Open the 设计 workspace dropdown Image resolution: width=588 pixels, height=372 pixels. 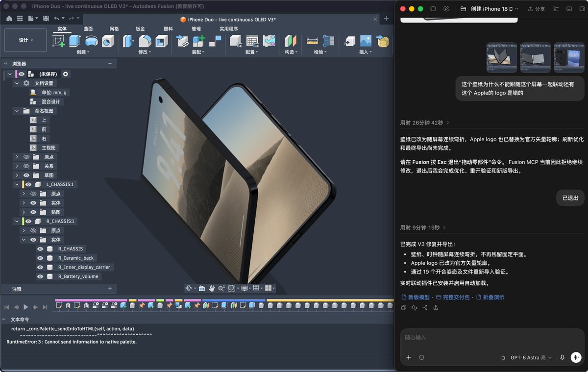click(25, 40)
